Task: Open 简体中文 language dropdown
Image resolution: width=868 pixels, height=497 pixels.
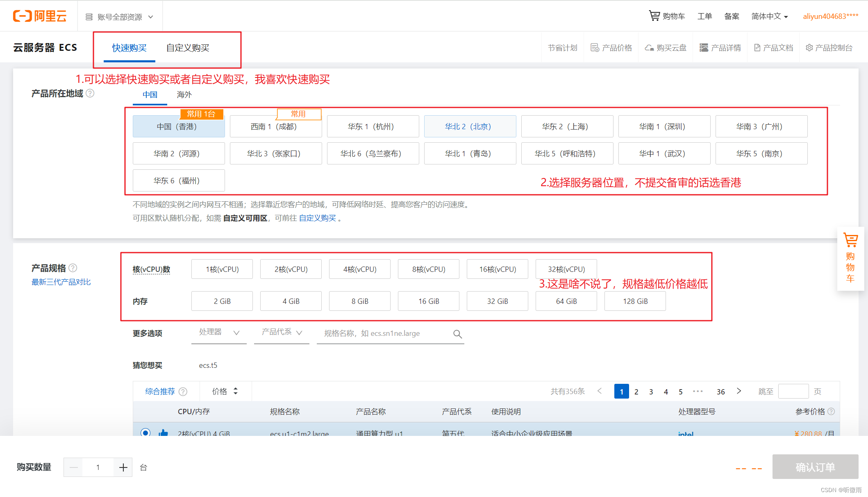Action: point(770,16)
